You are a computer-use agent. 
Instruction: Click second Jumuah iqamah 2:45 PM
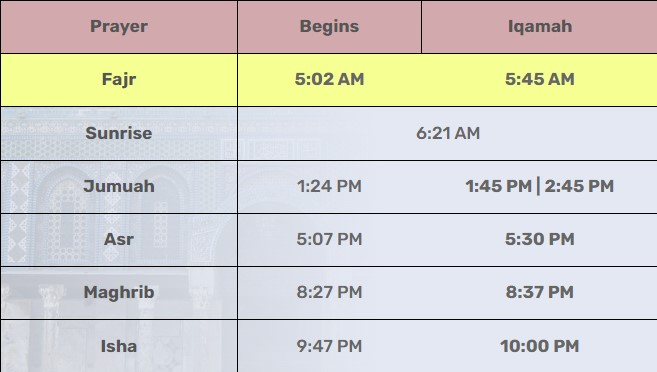click(x=579, y=186)
